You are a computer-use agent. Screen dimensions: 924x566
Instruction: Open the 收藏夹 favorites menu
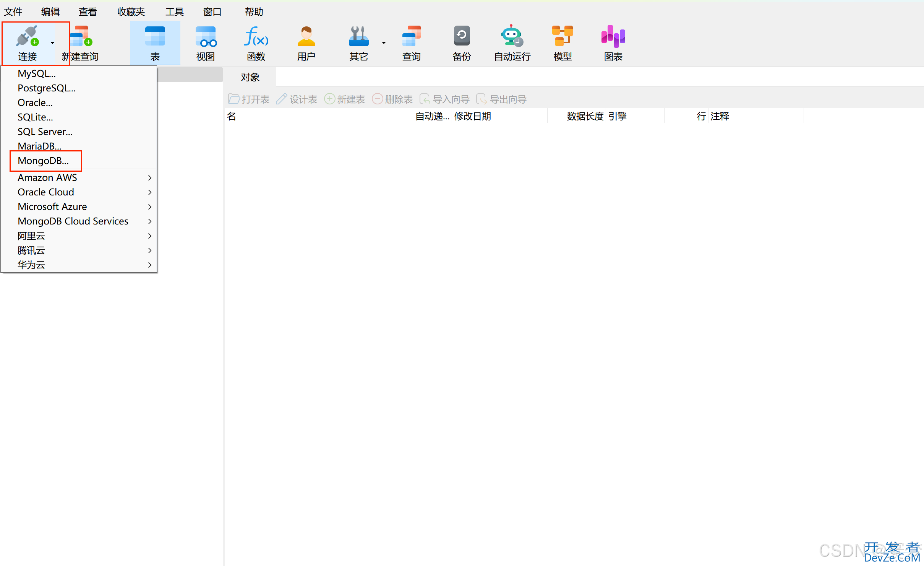131,12
